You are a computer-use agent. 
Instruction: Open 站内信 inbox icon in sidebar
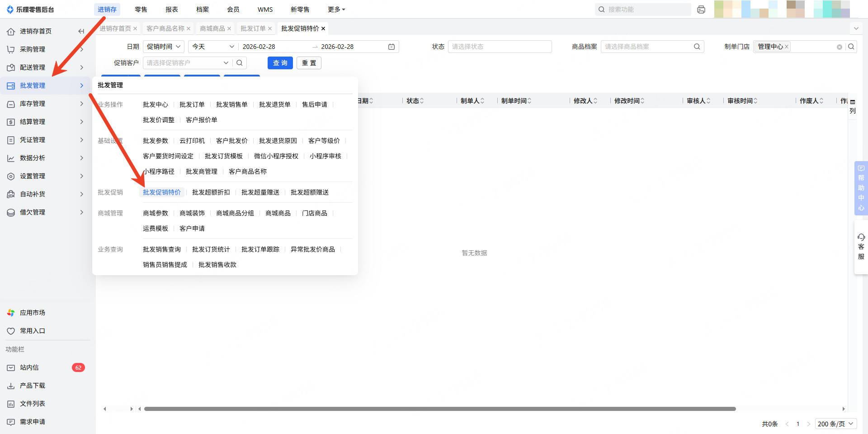pos(11,367)
